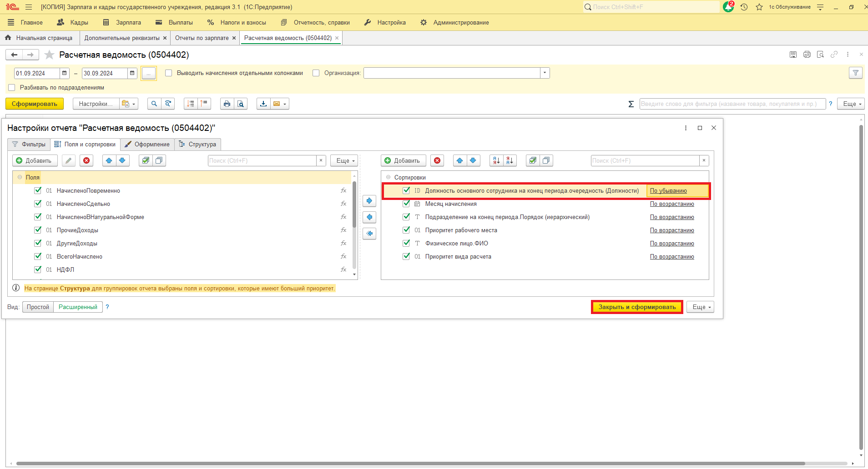868x469 pixels.
Task: Go back with the left arrow button
Action: tap(14, 55)
